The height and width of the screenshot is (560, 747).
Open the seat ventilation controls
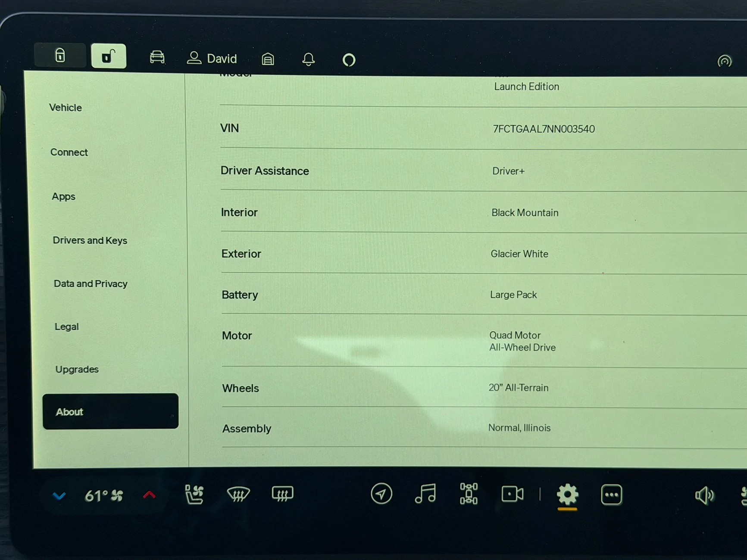tap(194, 494)
